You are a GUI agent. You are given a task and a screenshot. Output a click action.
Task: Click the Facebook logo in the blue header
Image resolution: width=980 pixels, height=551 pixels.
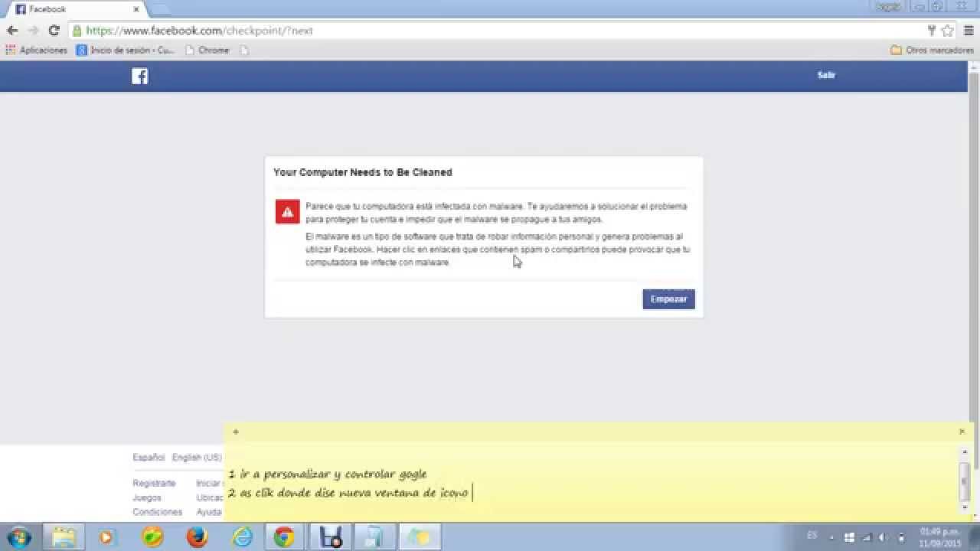(139, 76)
